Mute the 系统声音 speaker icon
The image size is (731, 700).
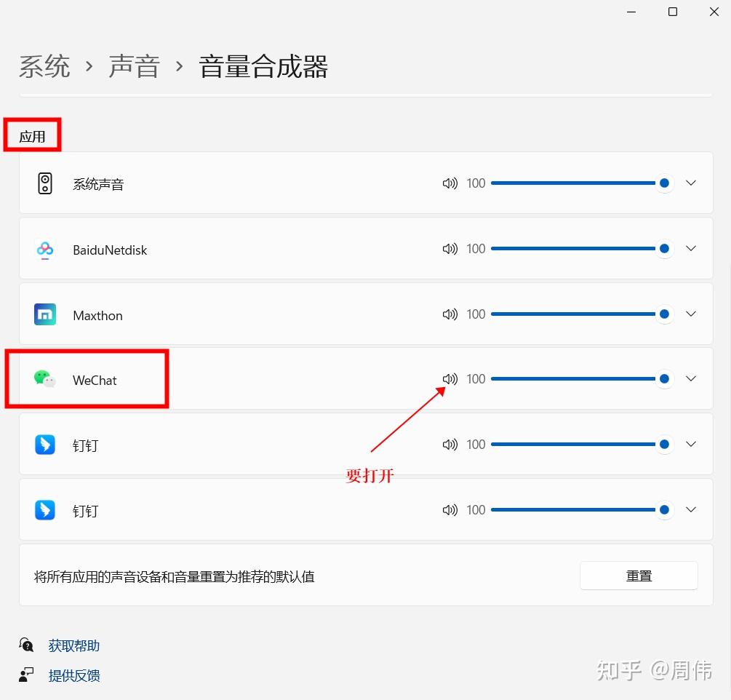coord(450,183)
